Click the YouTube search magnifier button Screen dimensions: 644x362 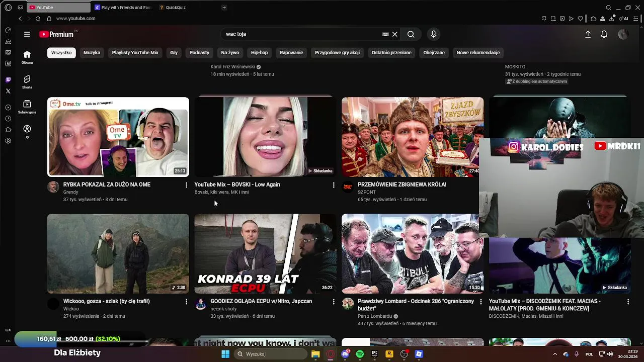pos(411,34)
